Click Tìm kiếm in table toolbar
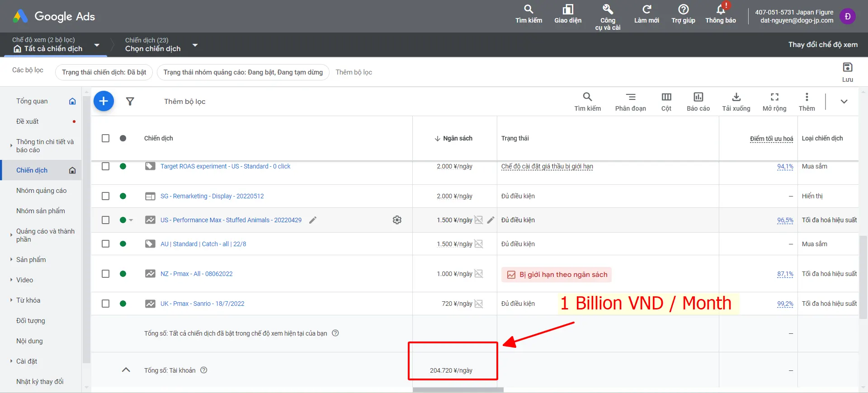 [587, 102]
